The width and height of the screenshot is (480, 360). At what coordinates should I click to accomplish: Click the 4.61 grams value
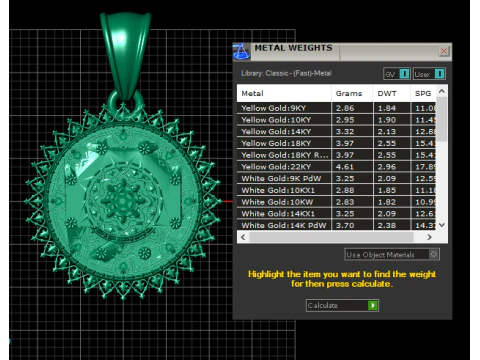[345, 167]
